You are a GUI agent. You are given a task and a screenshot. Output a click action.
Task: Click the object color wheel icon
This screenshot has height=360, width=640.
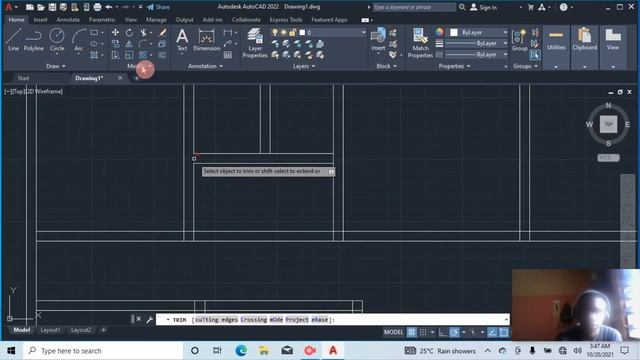[x=439, y=32]
